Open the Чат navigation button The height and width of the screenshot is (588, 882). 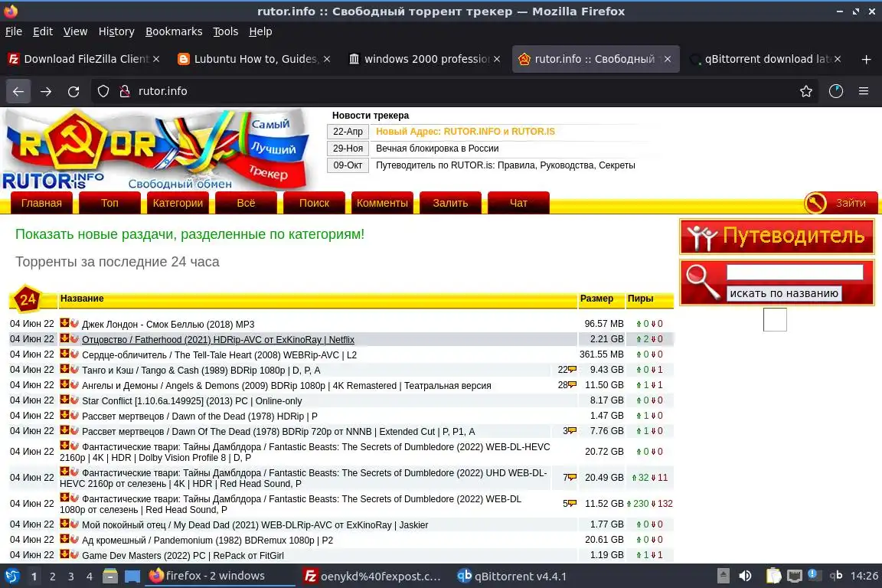518,203
